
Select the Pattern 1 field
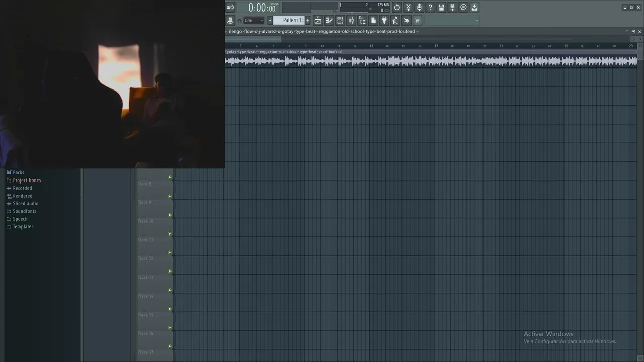pos(289,20)
